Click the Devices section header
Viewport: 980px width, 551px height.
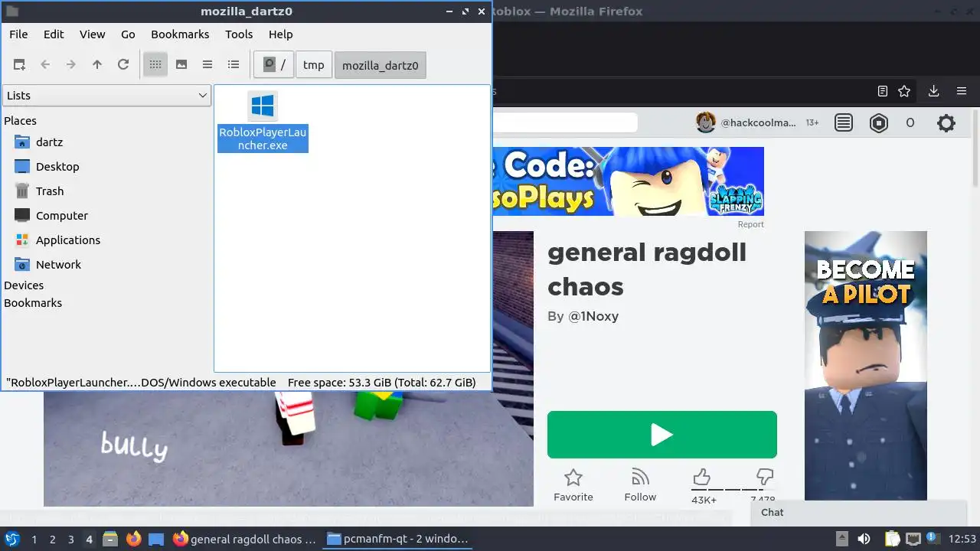[24, 285]
